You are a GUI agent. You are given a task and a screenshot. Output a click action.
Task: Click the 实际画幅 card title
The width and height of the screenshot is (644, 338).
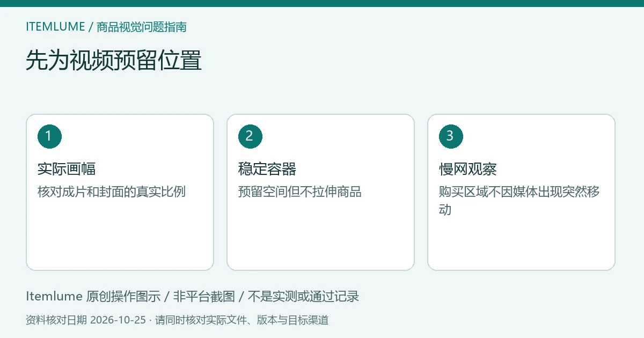(67, 170)
